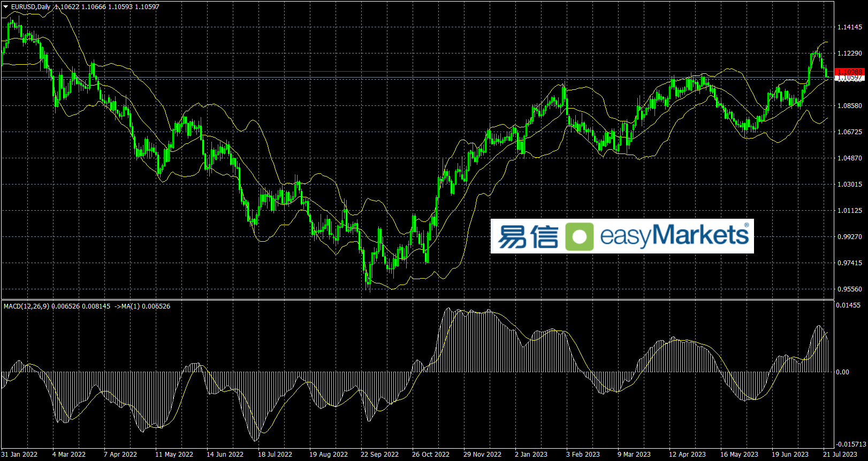The height and width of the screenshot is (461, 868).
Task: Click the 16 May 2023 date label
Action: [740, 455]
